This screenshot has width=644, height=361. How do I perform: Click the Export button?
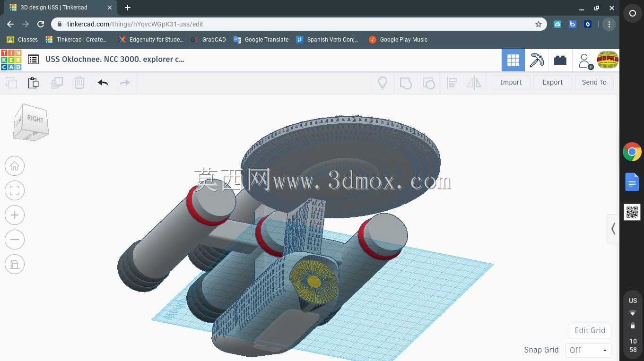(553, 82)
